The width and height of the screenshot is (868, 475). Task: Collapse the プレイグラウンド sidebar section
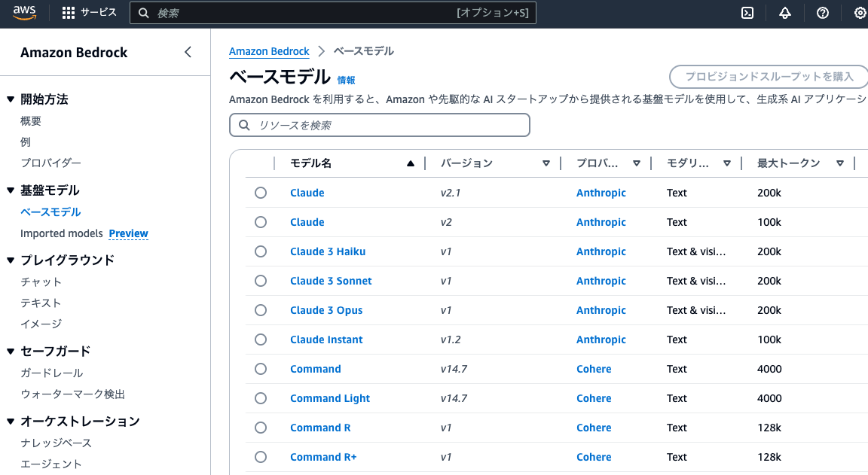tap(11, 260)
